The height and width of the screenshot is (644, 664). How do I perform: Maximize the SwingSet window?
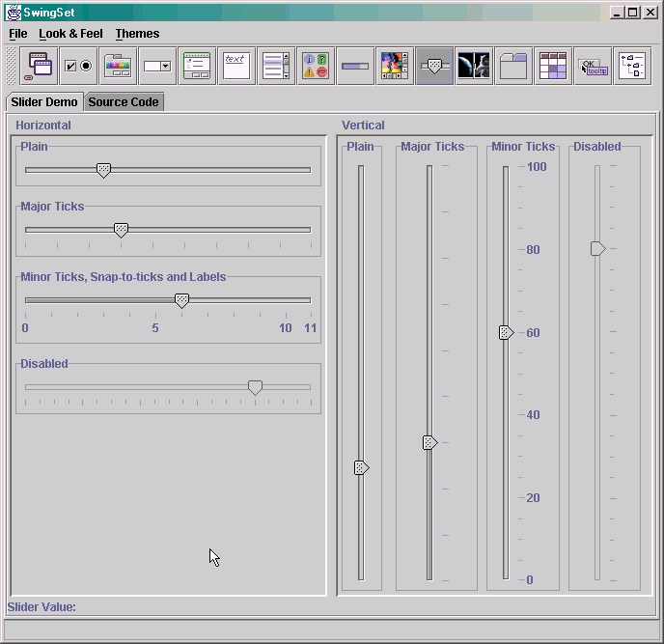633,13
